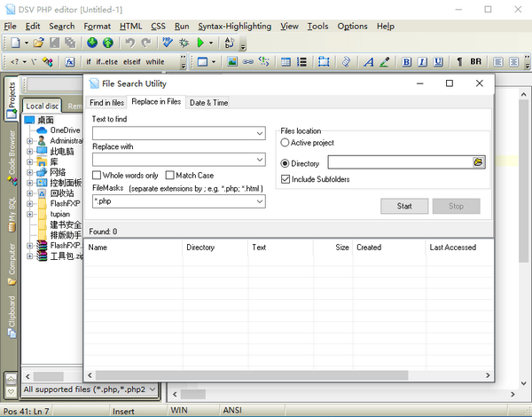Click into the Directory path field
This screenshot has width=532, height=417.
coord(399,162)
